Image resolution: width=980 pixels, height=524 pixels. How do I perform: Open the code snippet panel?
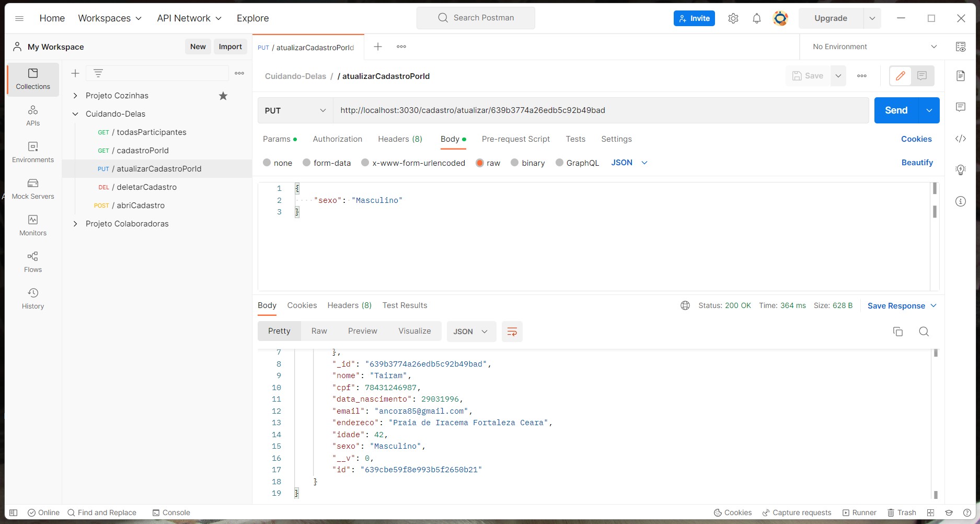coord(961,139)
